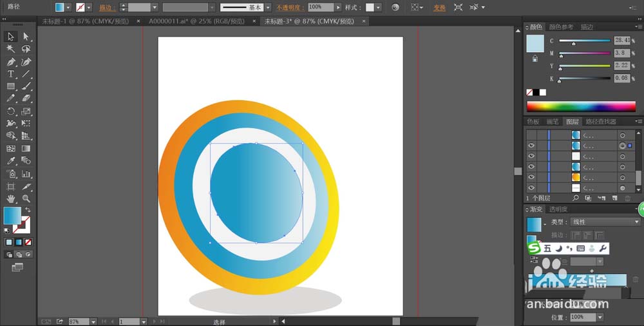Viewport: 644px width, 326px height.
Task: Open the 色板 swatches tab
Action: click(x=533, y=122)
